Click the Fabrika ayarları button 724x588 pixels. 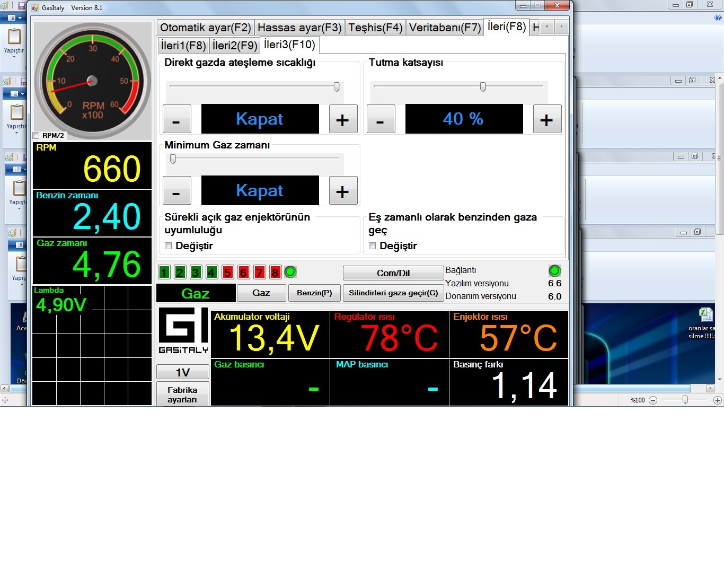tap(182, 394)
